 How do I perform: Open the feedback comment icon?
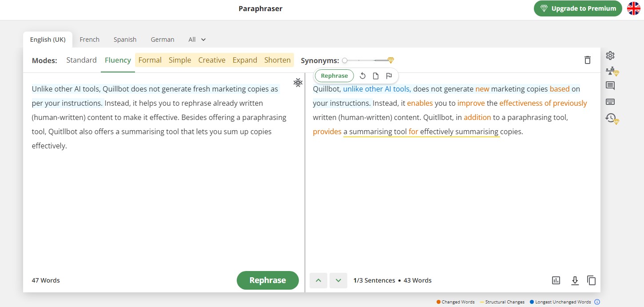(610, 86)
